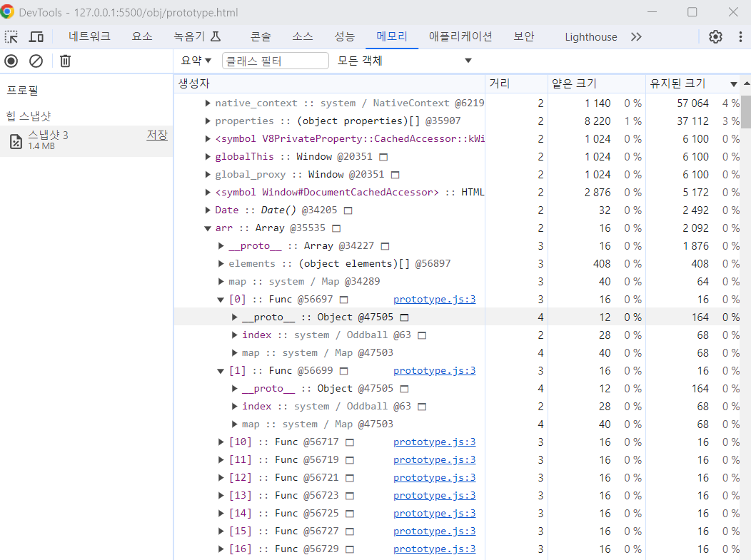Open the 소스 tab
The height and width of the screenshot is (560, 751).
pyautogui.click(x=303, y=37)
